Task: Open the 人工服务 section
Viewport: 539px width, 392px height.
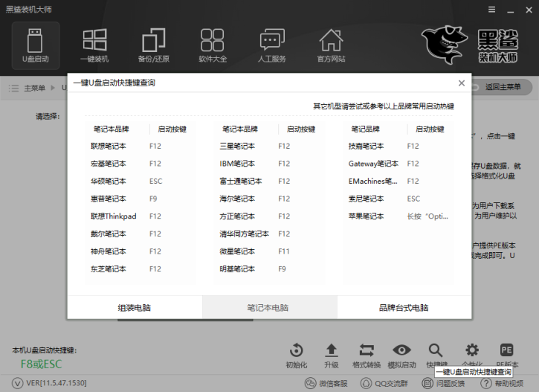Action: click(271, 45)
